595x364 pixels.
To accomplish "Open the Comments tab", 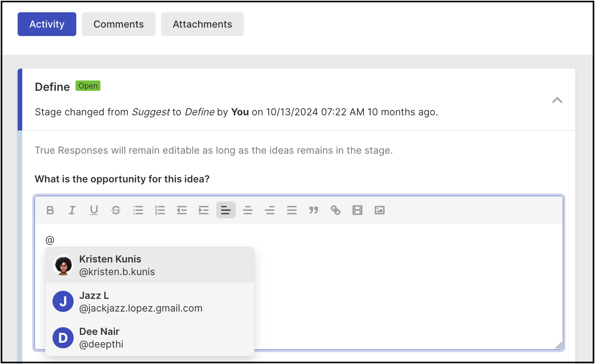I will (118, 24).
